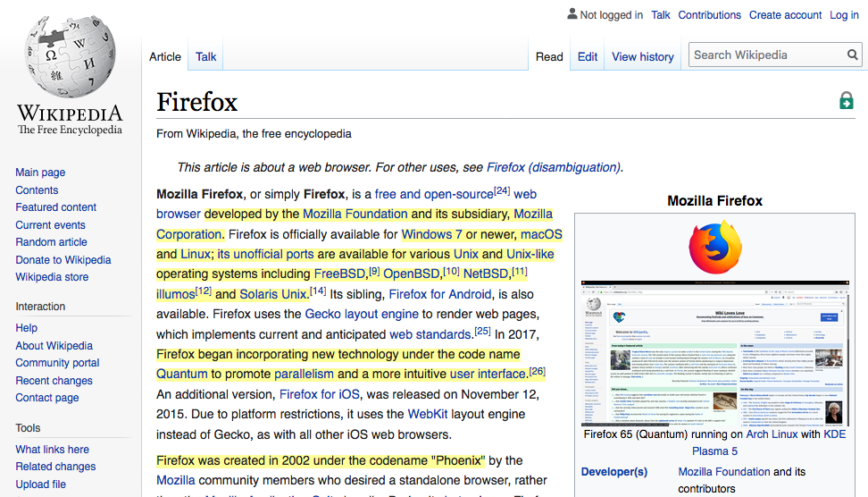Image resolution: width=868 pixels, height=497 pixels.
Task: Click the Log in link
Action: [x=844, y=15]
